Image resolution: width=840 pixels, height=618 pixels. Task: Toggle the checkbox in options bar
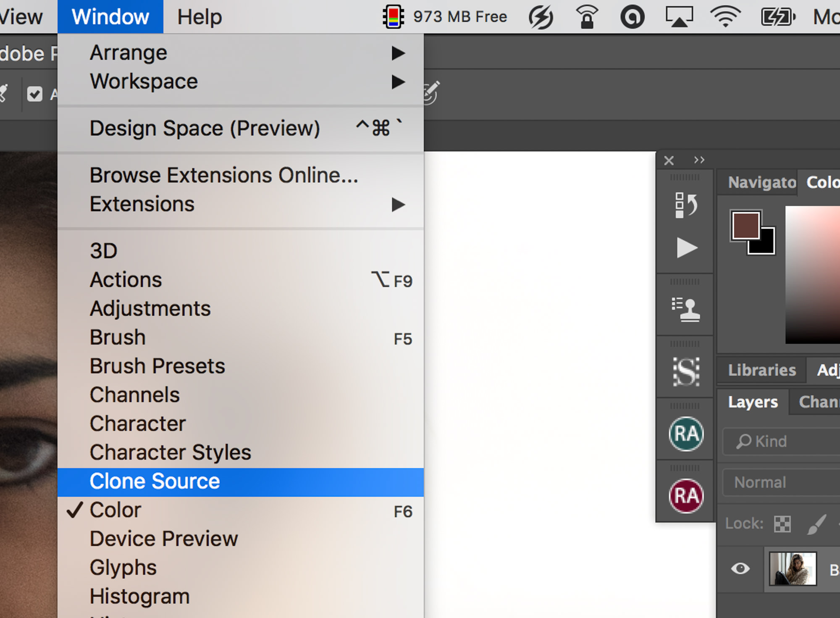point(34,94)
